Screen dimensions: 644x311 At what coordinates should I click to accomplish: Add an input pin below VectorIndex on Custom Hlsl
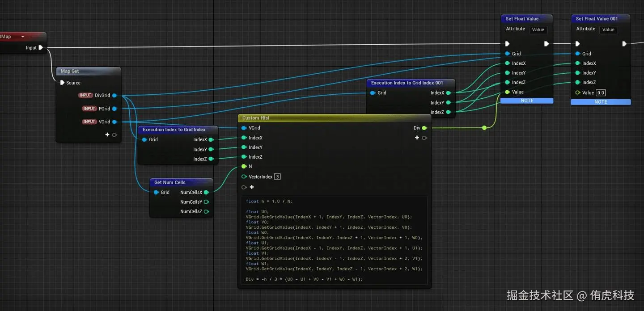[x=251, y=187]
